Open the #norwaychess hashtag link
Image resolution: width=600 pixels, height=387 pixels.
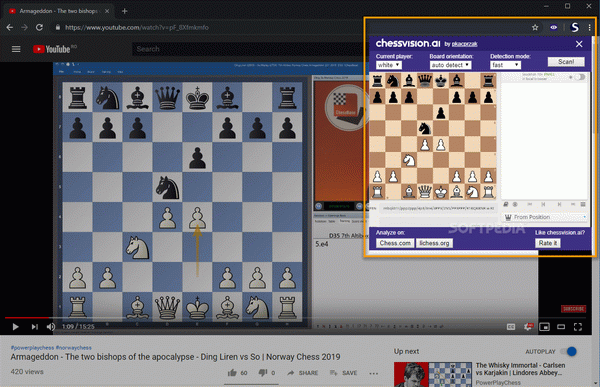(73, 348)
